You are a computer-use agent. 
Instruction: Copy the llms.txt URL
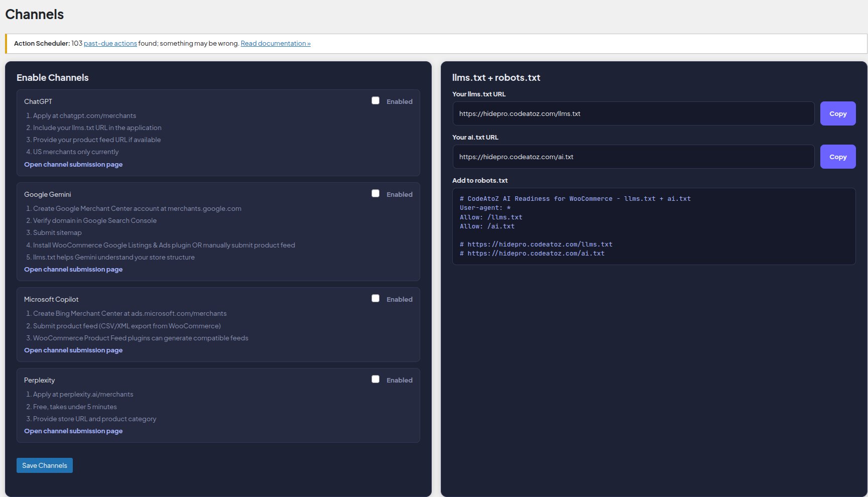(837, 113)
